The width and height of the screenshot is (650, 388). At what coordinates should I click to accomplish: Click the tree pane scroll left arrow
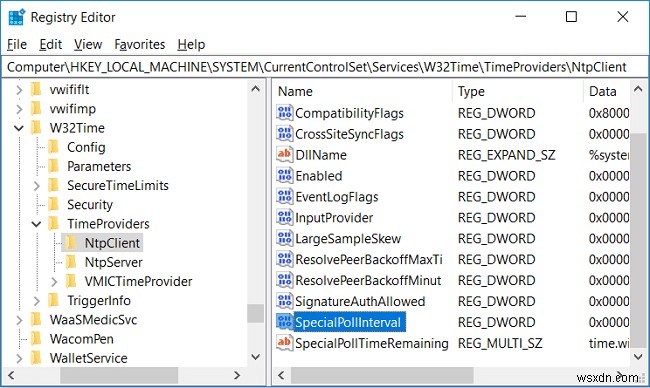click(11, 376)
